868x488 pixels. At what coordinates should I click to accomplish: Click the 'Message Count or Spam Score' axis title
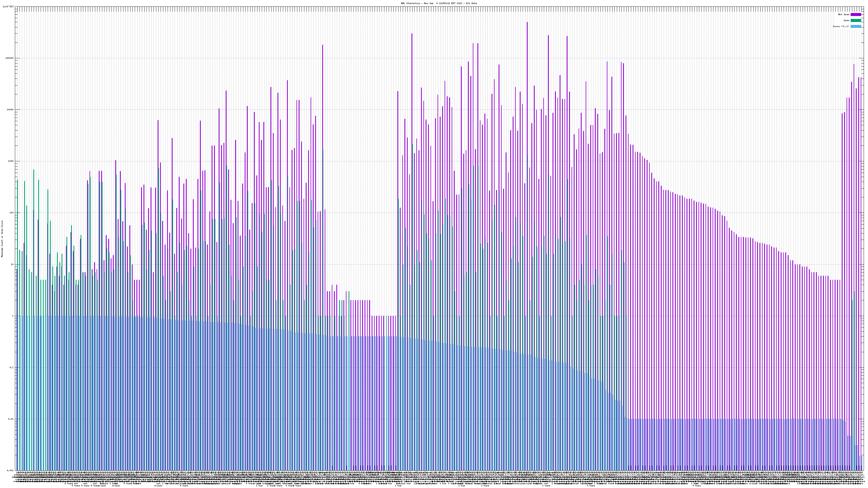coord(2,239)
